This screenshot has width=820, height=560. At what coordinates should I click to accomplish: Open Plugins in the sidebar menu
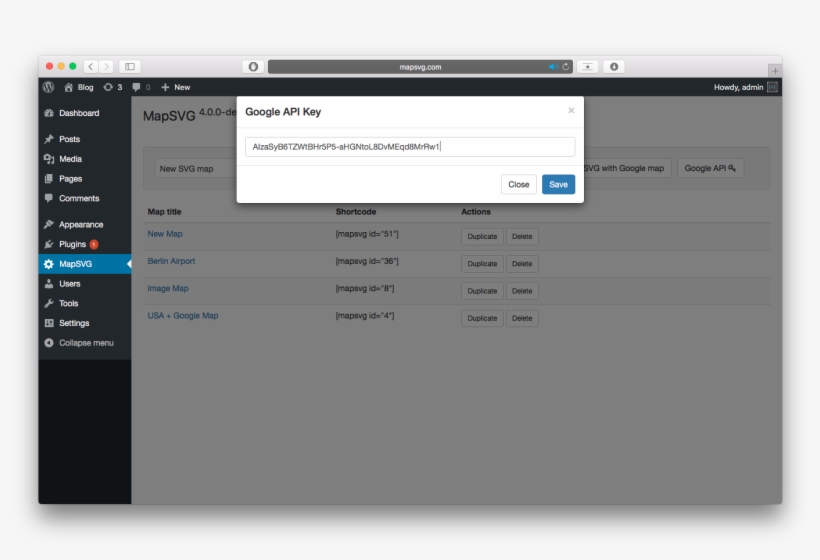(72, 244)
